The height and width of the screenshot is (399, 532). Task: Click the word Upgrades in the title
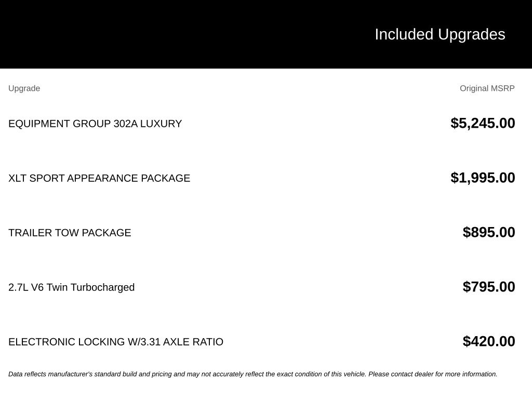(x=471, y=35)
